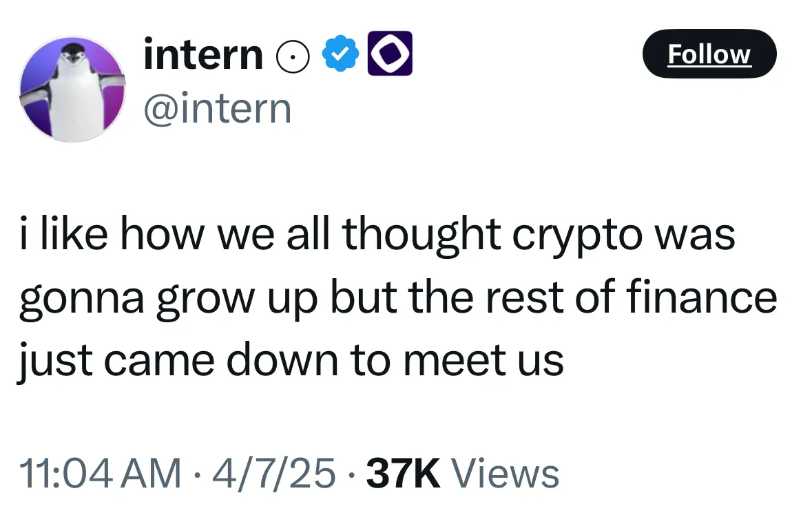Open the 11:04 AM timestamp
The width and height of the screenshot is (812, 524).
[x=101, y=474]
